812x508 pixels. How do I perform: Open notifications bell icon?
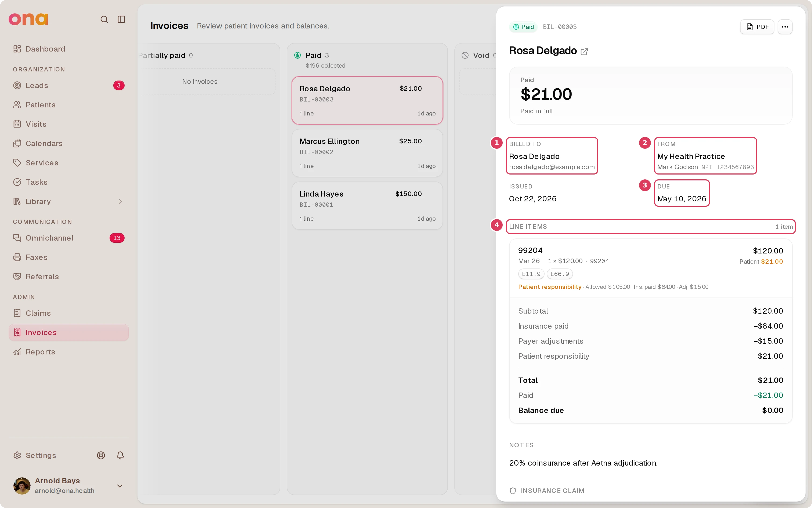pyautogui.click(x=120, y=455)
